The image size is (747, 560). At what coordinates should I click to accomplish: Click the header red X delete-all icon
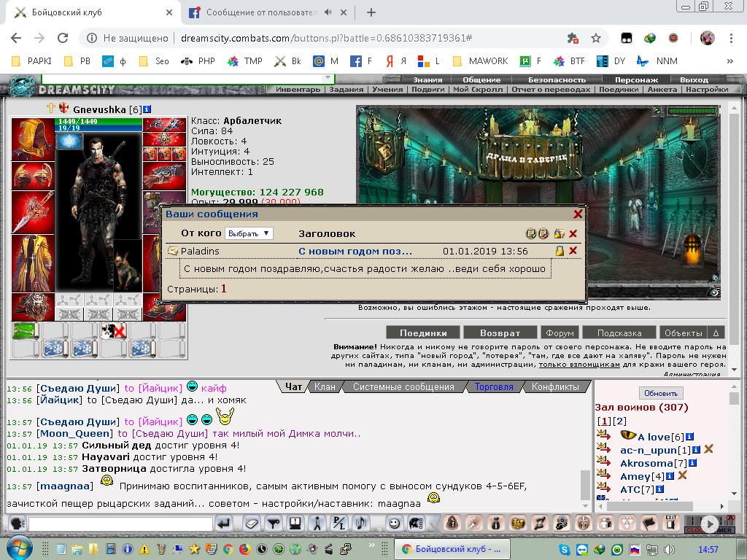coord(573,233)
